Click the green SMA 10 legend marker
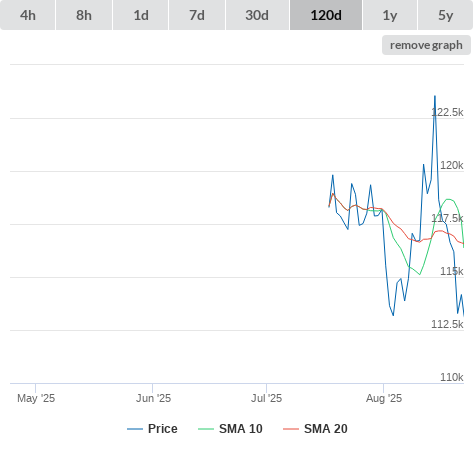474x455 pixels. 206,429
